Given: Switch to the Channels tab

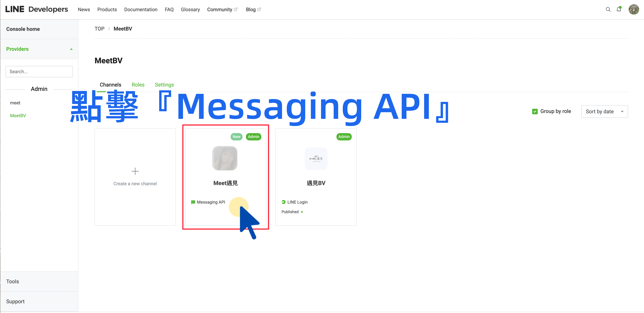Looking at the screenshot, I should pos(111,85).
